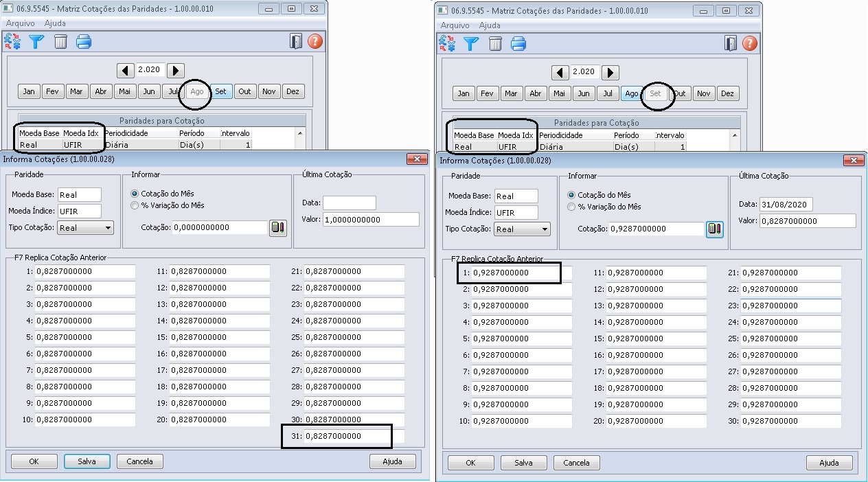Select % Variação do Mês in right dialog
The image size is (868, 482).
[x=571, y=207]
